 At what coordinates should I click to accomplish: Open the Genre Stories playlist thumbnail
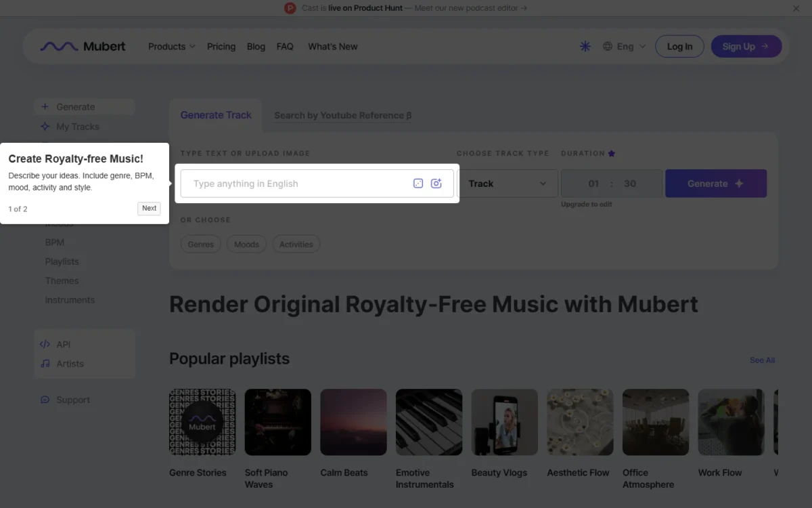coord(202,422)
